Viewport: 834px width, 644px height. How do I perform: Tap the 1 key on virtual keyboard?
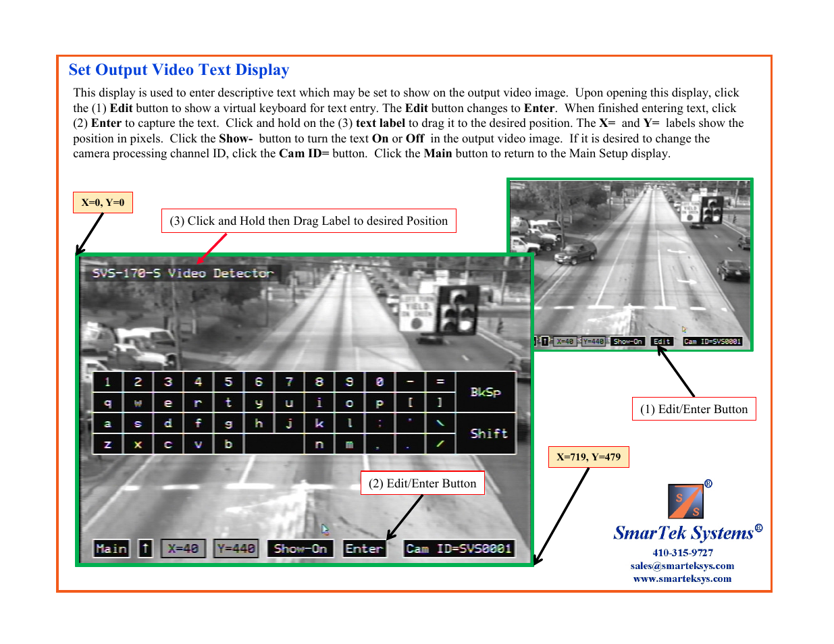[107, 382]
